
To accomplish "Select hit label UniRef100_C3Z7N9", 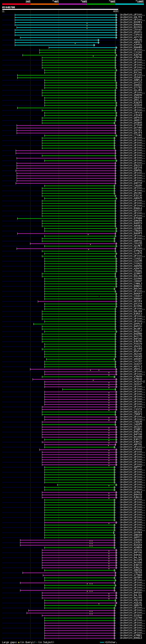I will 131,618.
